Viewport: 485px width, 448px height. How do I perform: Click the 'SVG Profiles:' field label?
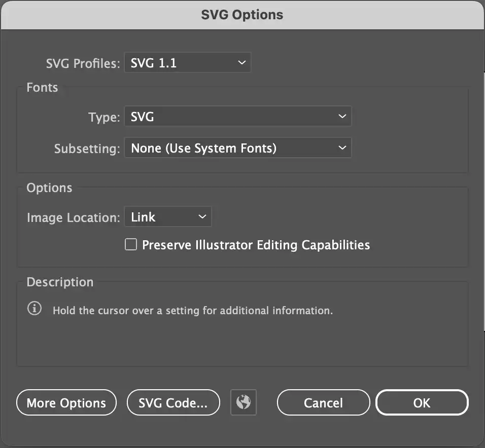(83, 64)
